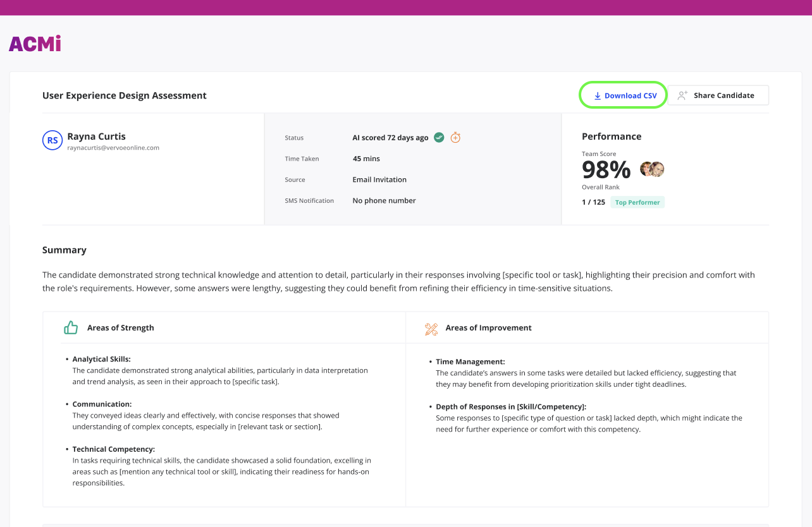Click the add-person icon in Share Candidate
The image size is (812, 527).
point(682,95)
